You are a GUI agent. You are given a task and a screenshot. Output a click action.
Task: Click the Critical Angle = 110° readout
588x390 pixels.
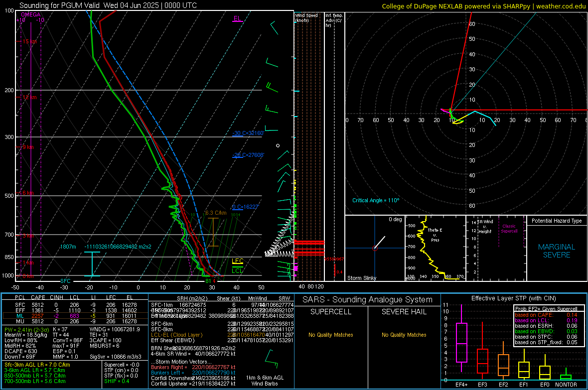[376, 200]
